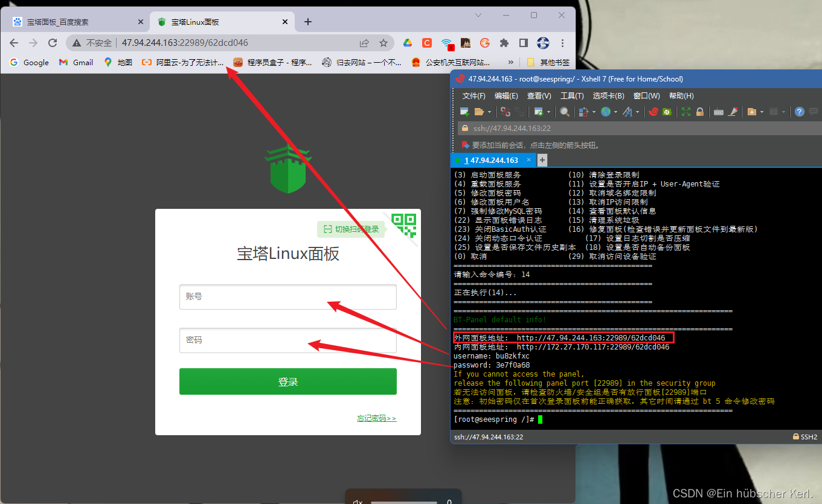Screen dimensions: 822x504
Task: Toggle Chrome side panel icon
Action: click(524, 43)
